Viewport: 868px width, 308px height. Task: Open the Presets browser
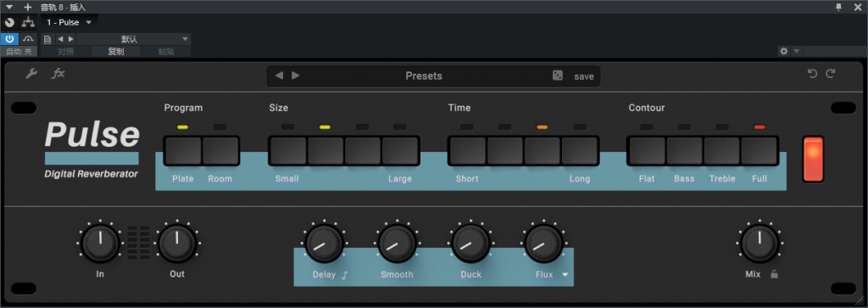(x=424, y=76)
